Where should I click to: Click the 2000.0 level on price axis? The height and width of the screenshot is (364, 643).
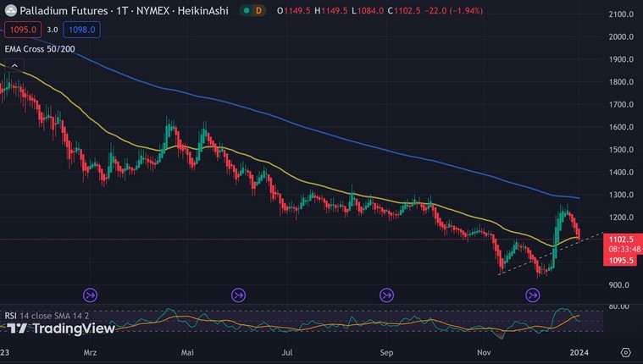622,37
